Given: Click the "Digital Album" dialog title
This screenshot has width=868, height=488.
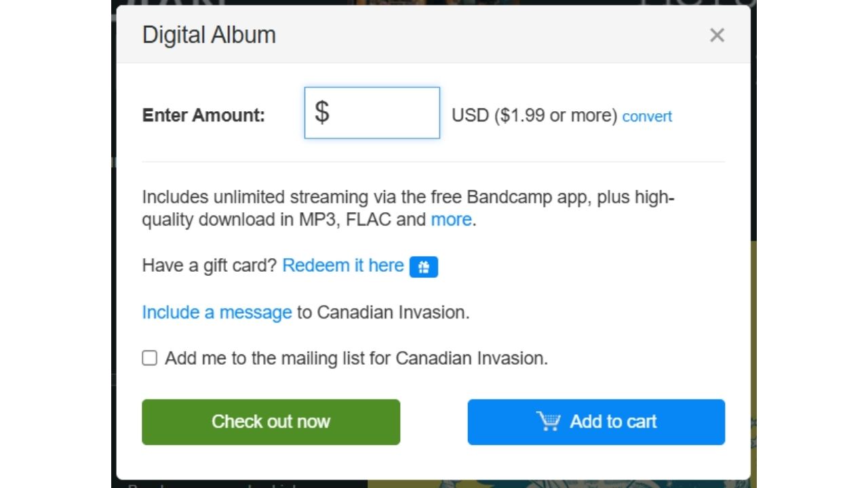Looking at the screenshot, I should point(209,35).
